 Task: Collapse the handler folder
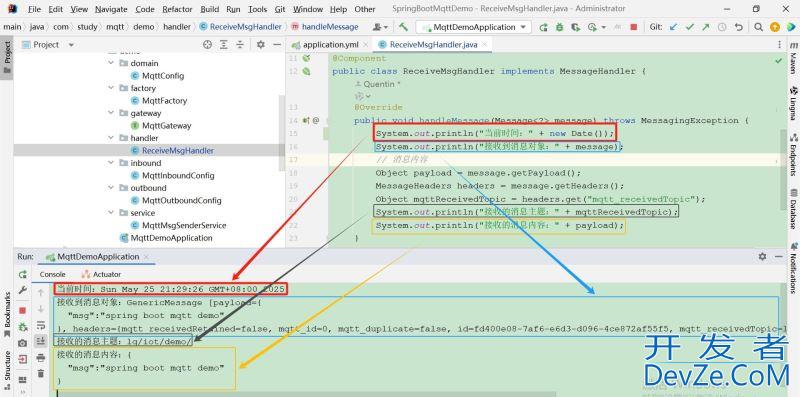click(111, 138)
